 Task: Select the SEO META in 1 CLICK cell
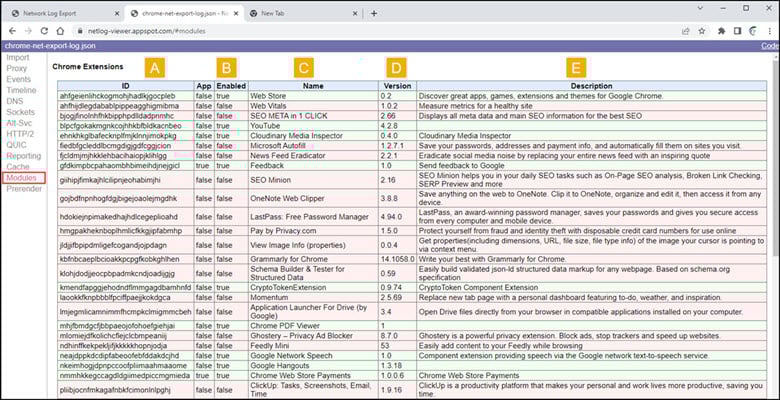pyautogui.click(x=313, y=116)
